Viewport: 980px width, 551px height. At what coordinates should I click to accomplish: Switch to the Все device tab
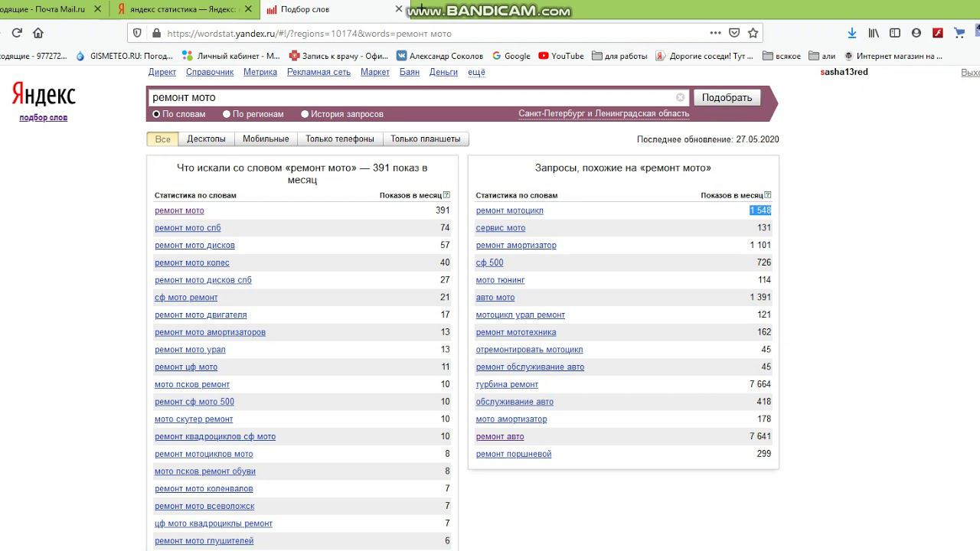[x=162, y=139]
